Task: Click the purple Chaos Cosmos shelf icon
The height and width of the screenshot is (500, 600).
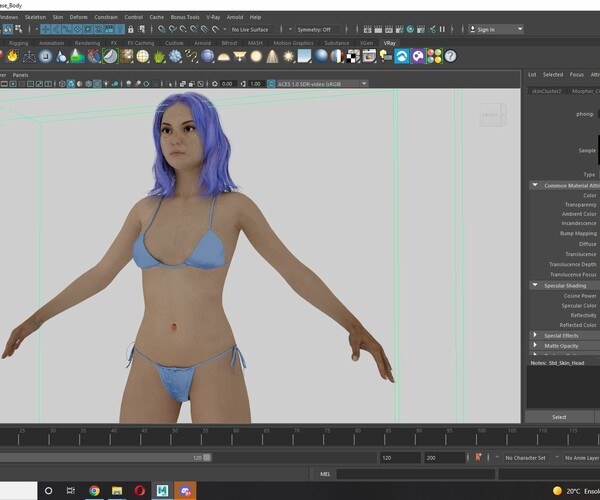Action: click(418, 57)
